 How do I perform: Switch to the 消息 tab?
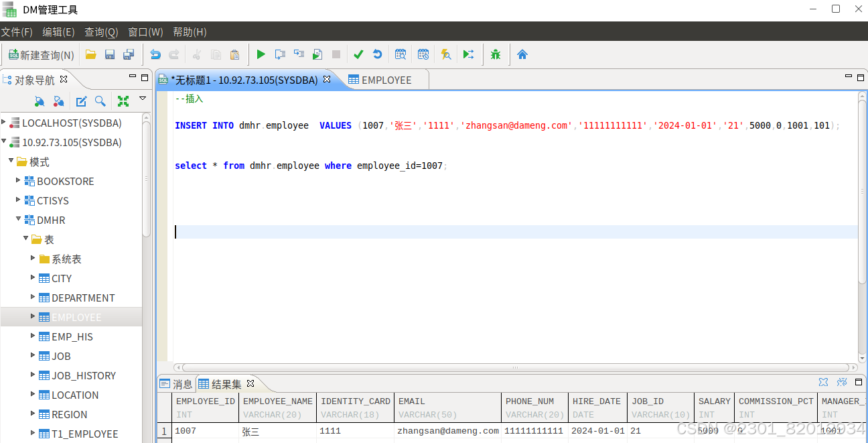click(x=176, y=384)
